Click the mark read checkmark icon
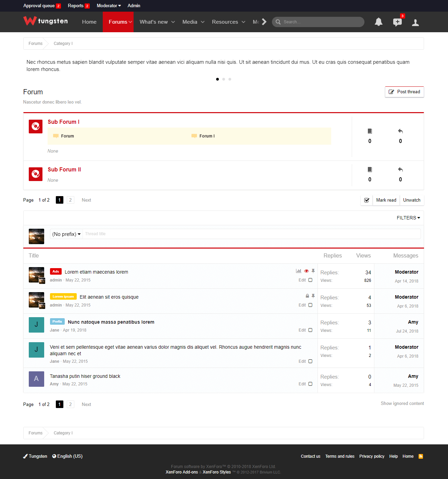The image size is (448, 479). pyautogui.click(x=366, y=200)
